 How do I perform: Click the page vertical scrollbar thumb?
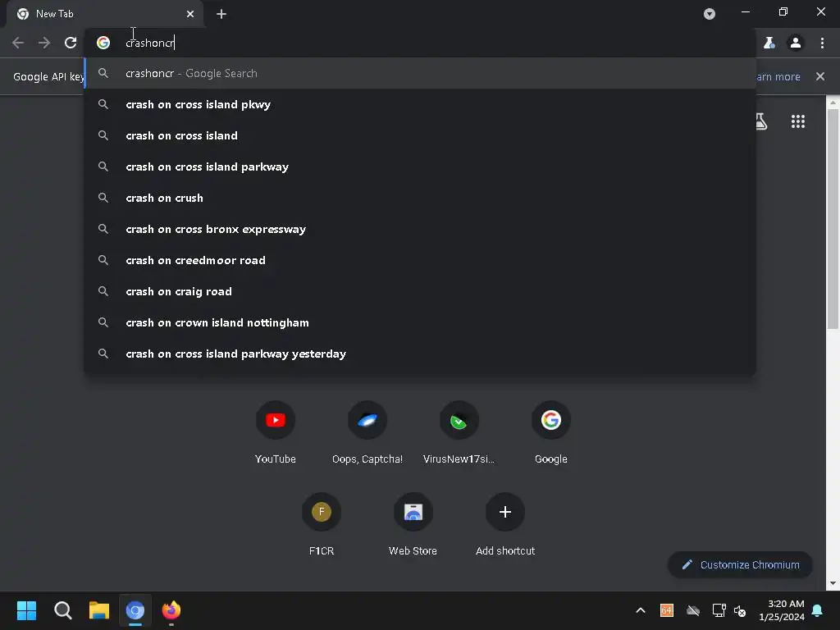point(833,220)
